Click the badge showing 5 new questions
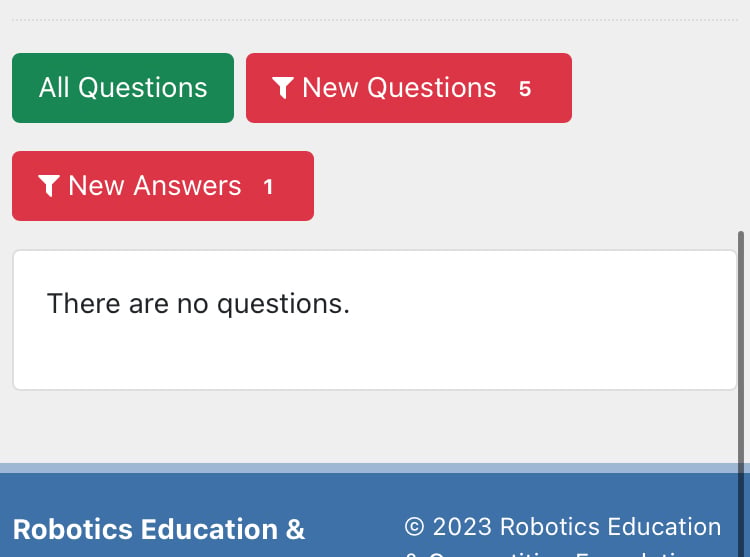This screenshot has height=557, width=750. click(x=525, y=88)
